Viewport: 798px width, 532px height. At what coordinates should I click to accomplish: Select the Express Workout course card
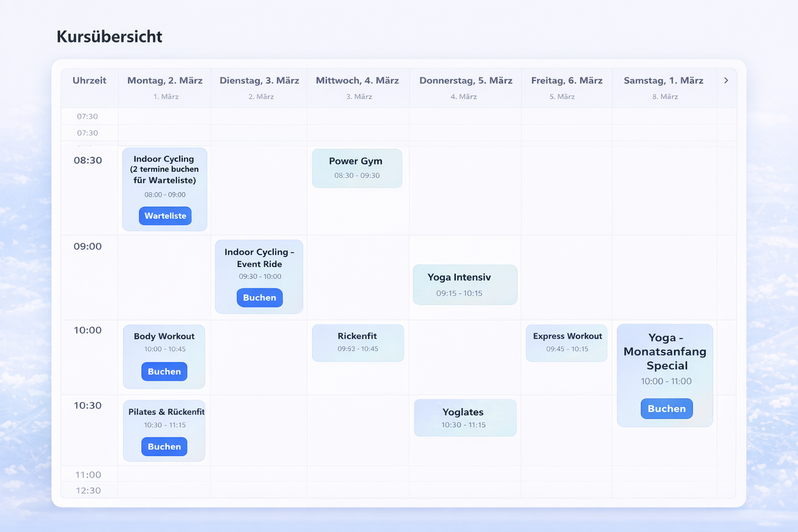(x=566, y=343)
